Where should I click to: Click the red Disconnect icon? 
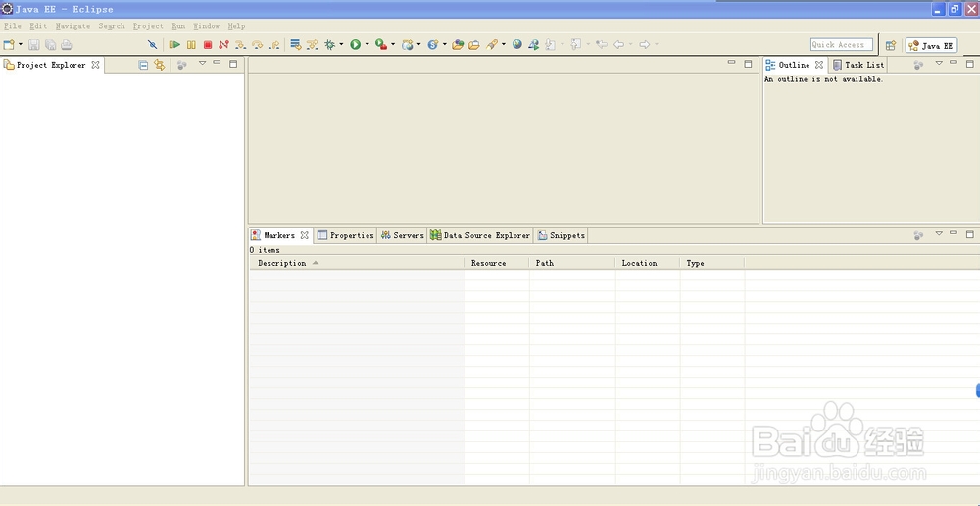223,44
